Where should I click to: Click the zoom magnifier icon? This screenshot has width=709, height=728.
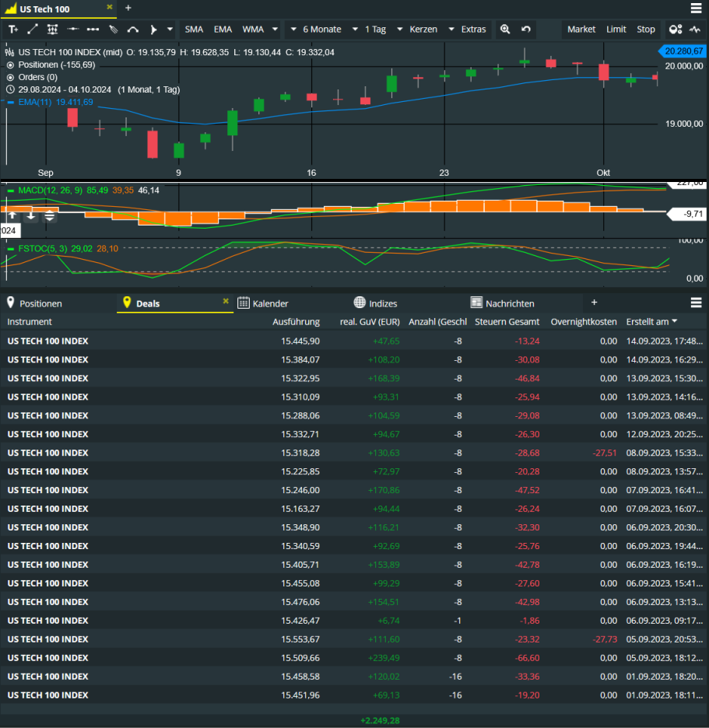[505, 30]
